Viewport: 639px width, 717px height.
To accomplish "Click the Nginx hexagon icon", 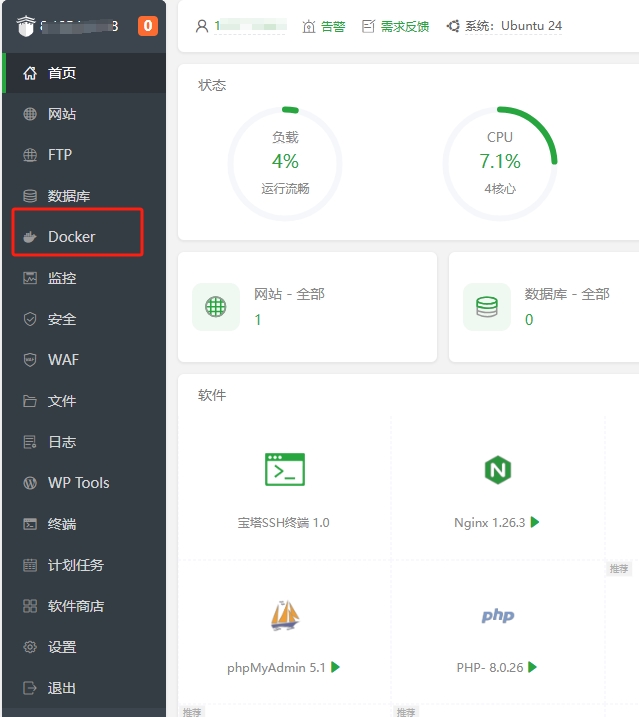I will point(497,469).
